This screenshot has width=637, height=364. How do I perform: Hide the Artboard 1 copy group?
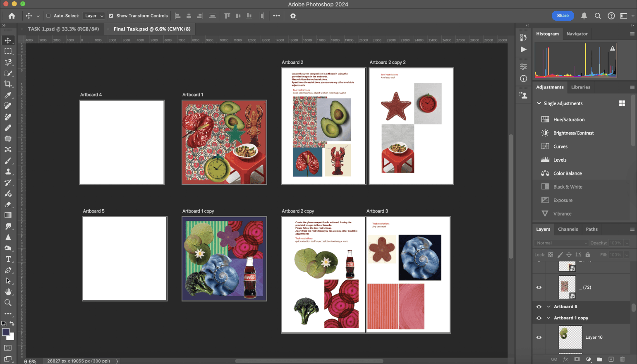(x=539, y=318)
